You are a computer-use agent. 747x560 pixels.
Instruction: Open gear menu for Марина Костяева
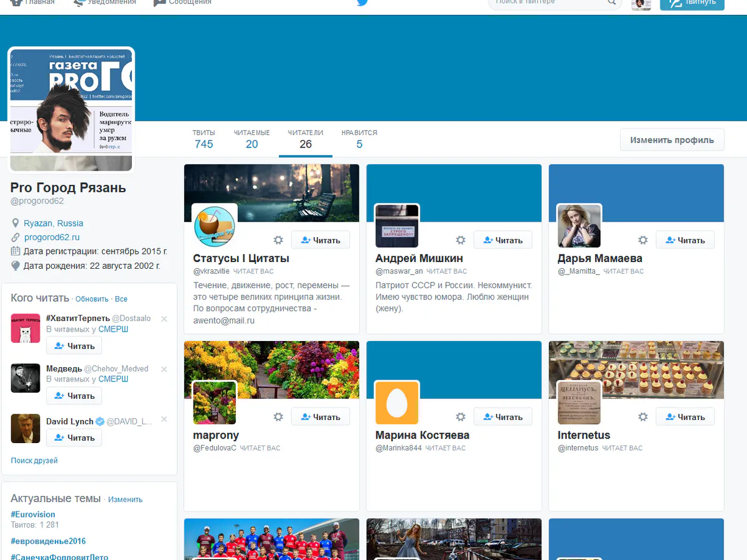[461, 417]
